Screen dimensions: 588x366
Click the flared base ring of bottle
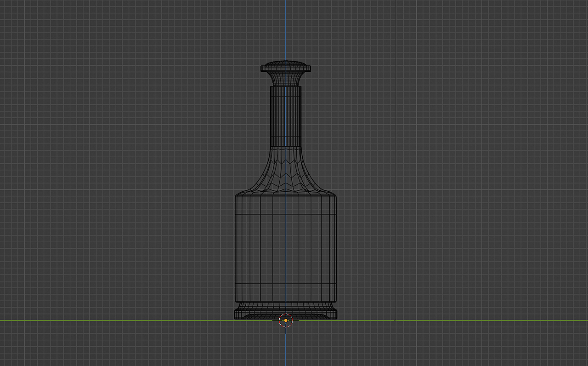pos(286,310)
